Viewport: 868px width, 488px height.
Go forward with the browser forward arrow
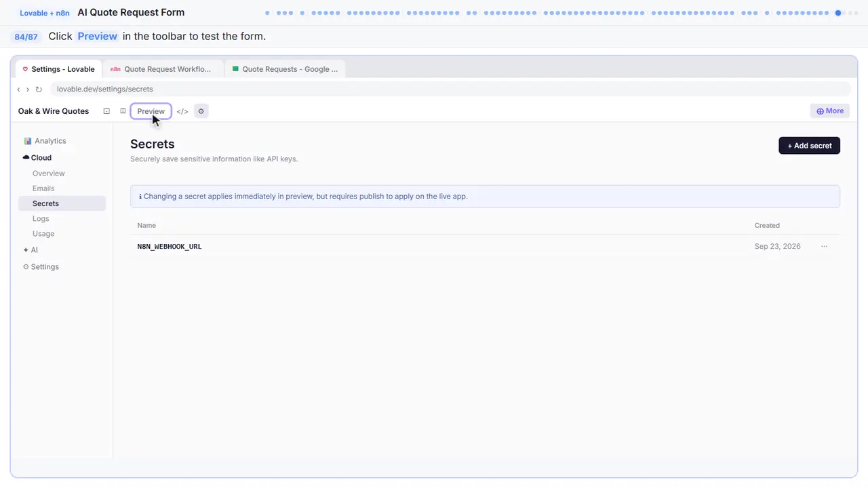pos(28,89)
